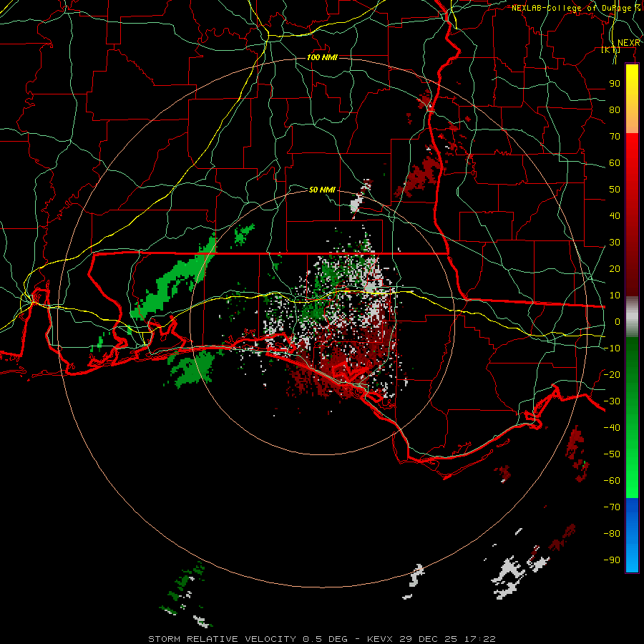Select the 0 value on velocity scale
The width and height of the screenshot is (644, 644).
coord(618,322)
